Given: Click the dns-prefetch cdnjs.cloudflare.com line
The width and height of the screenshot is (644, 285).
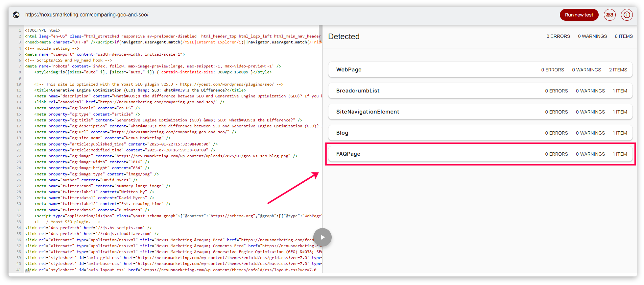Looking at the screenshot, I should 92,234.
